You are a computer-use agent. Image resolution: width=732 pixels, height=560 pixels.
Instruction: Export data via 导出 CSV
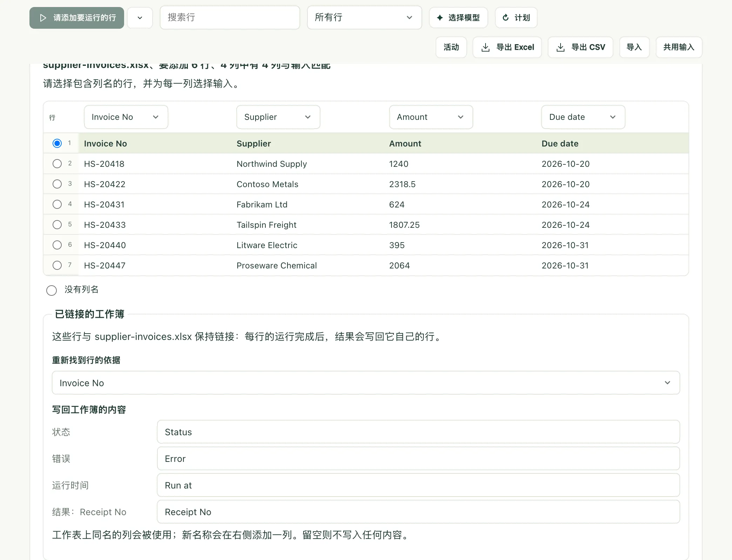click(x=581, y=47)
